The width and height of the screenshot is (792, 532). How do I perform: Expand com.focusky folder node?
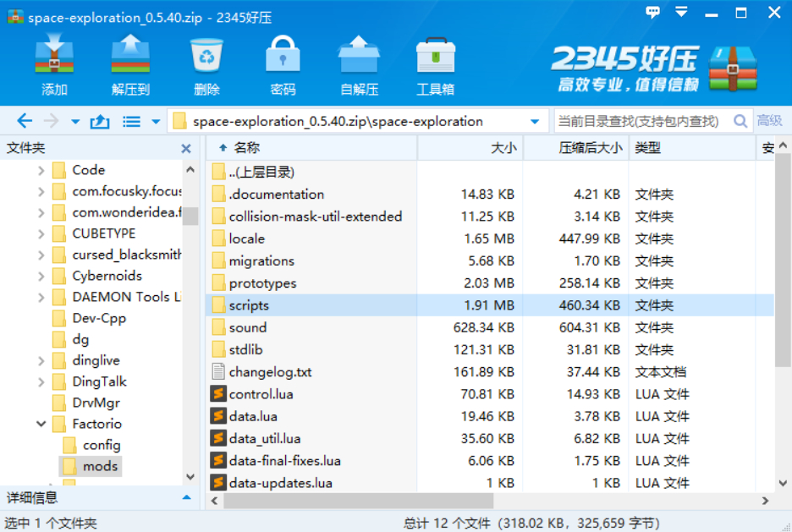click(x=41, y=192)
